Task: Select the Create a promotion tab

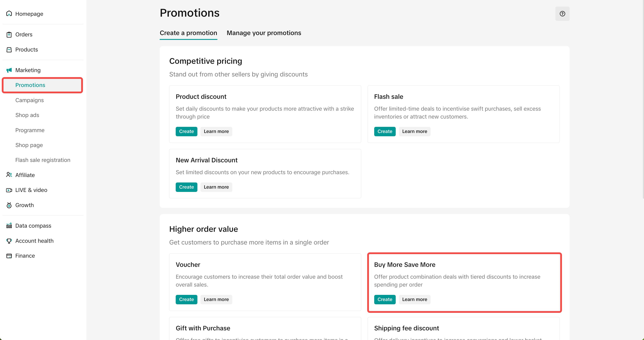Action: coord(188,33)
